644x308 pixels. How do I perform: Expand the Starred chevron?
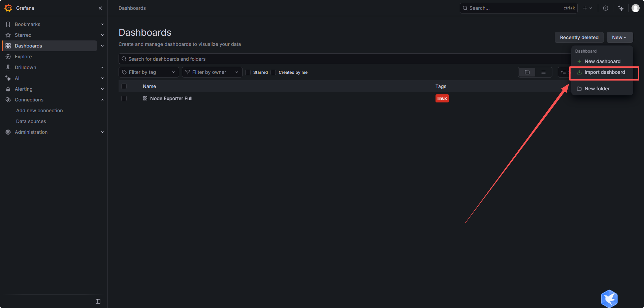pos(102,35)
